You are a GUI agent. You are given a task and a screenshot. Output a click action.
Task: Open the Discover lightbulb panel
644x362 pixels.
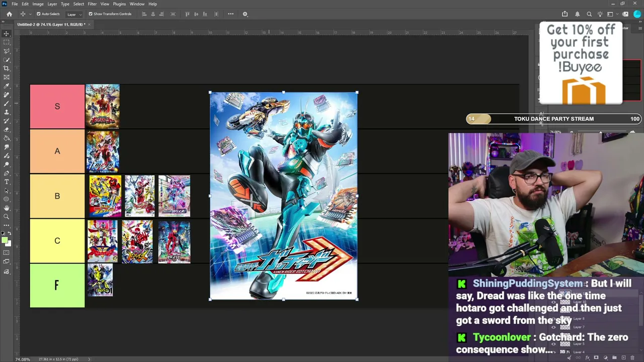click(600, 14)
